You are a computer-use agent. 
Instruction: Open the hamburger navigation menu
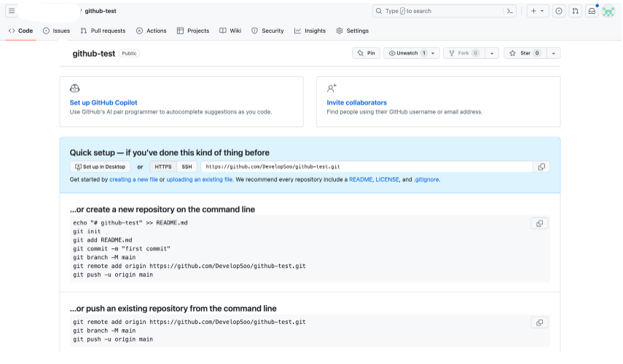tap(12, 11)
